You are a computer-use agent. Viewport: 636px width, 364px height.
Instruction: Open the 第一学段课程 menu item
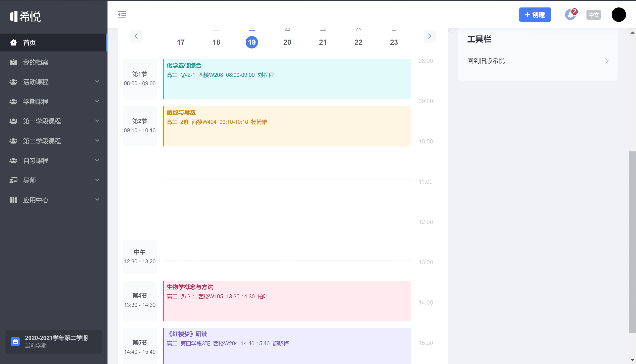point(53,121)
